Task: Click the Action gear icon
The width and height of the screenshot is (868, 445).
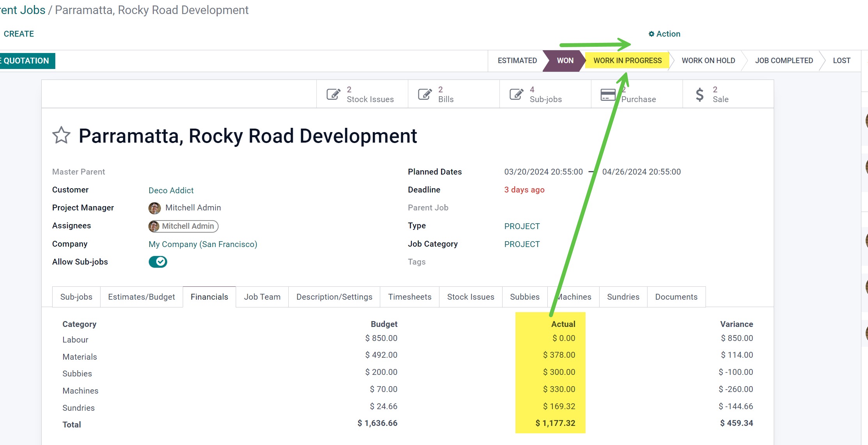Action: pos(651,34)
